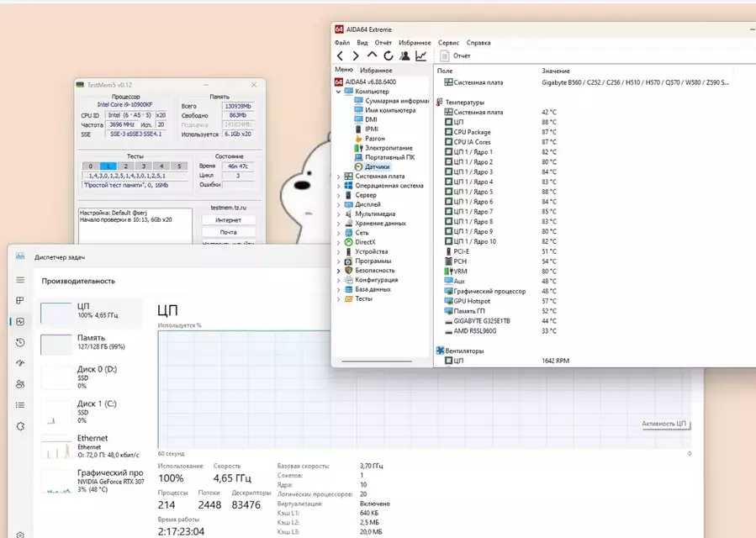Select Тесты in the AIDA64 tree

pyautogui.click(x=359, y=299)
